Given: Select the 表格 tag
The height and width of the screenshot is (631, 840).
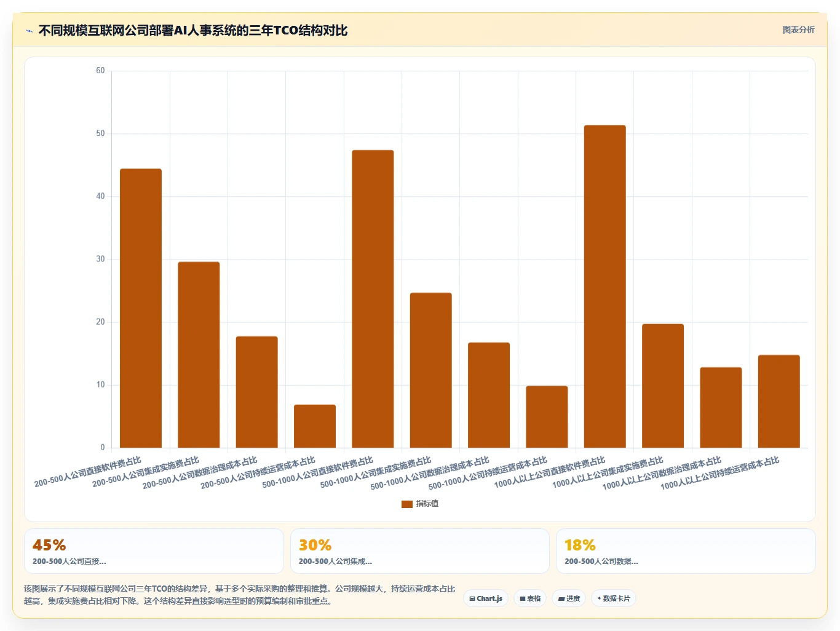Looking at the screenshot, I should pyautogui.click(x=530, y=598).
